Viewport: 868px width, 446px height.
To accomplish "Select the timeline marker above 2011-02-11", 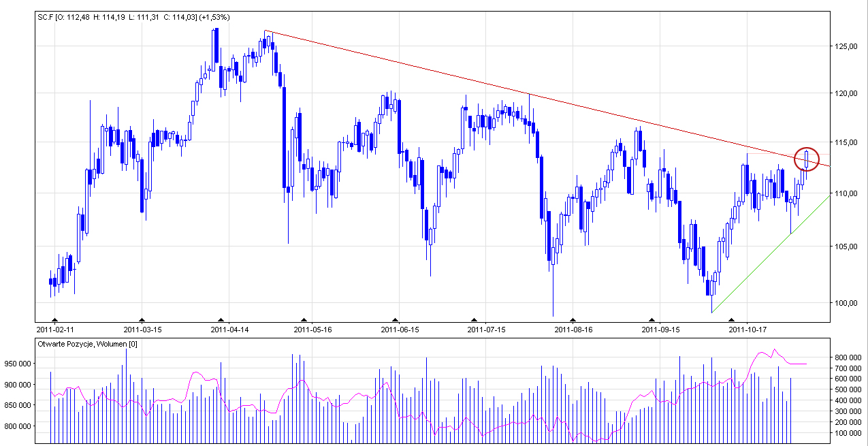I will pyautogui.click(x=54, y=319).
